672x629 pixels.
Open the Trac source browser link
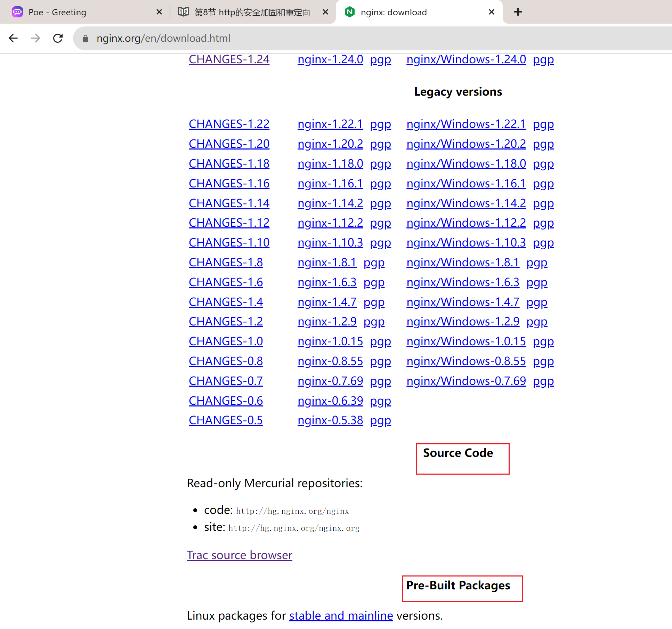click(x=239, y=555)
